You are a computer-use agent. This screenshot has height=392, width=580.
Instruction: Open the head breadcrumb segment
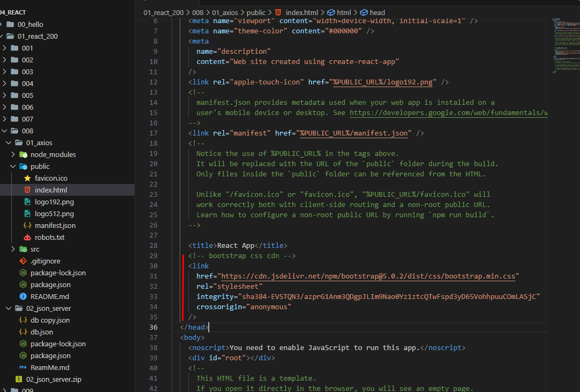pyautogui.click(x=377, y=12)
